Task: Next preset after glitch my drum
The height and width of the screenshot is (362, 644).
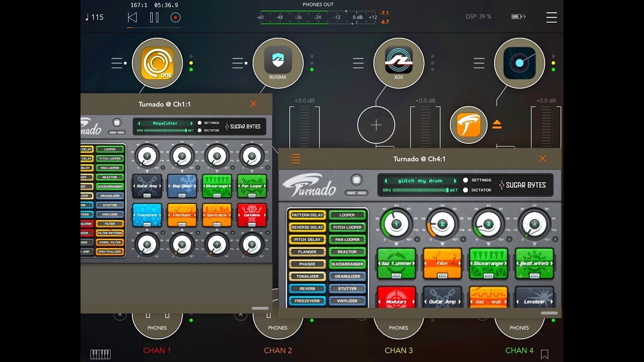Action: [455, 181]
